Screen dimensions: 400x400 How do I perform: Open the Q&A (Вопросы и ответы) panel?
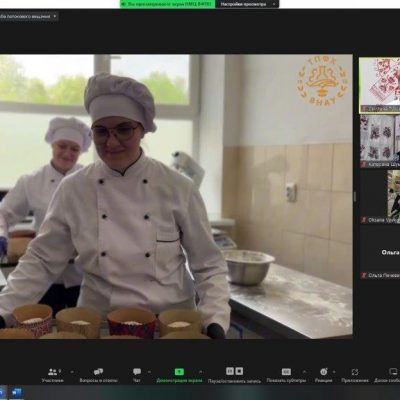click(98, 375)
